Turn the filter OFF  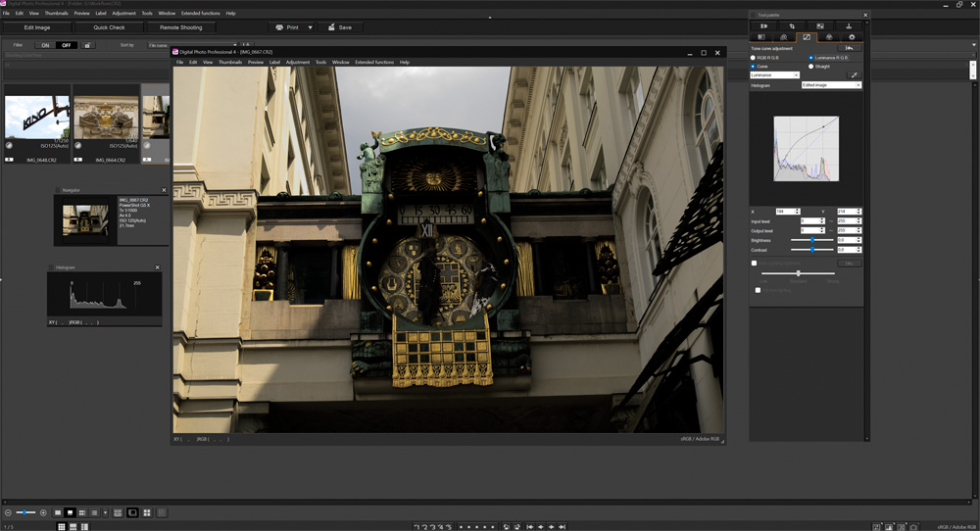tap(67, 45)
